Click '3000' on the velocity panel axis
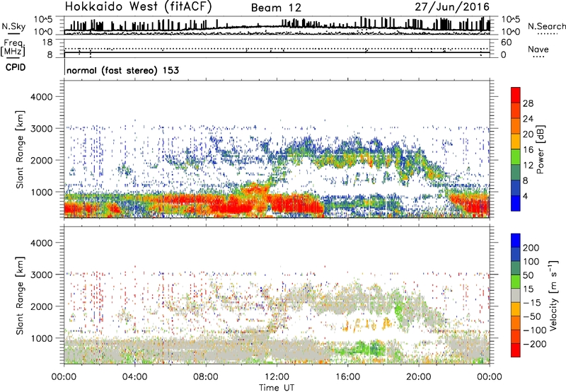This screenshot has width=566, height=392. (42, 275)
